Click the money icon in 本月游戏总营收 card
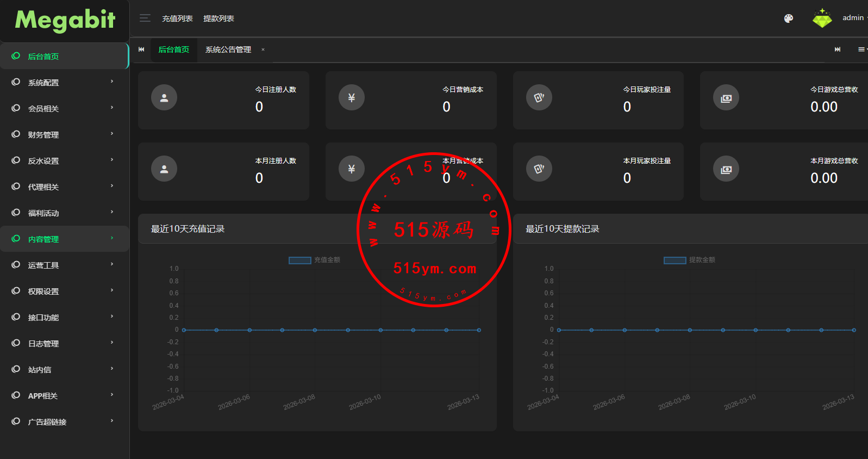This screenshot has height=459, width=868. click(726, 170)
